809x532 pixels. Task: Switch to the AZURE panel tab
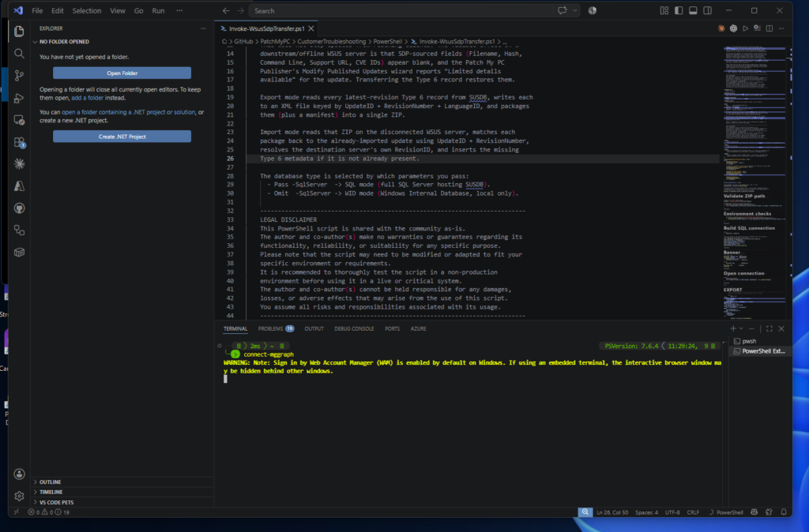coord(419,328)
